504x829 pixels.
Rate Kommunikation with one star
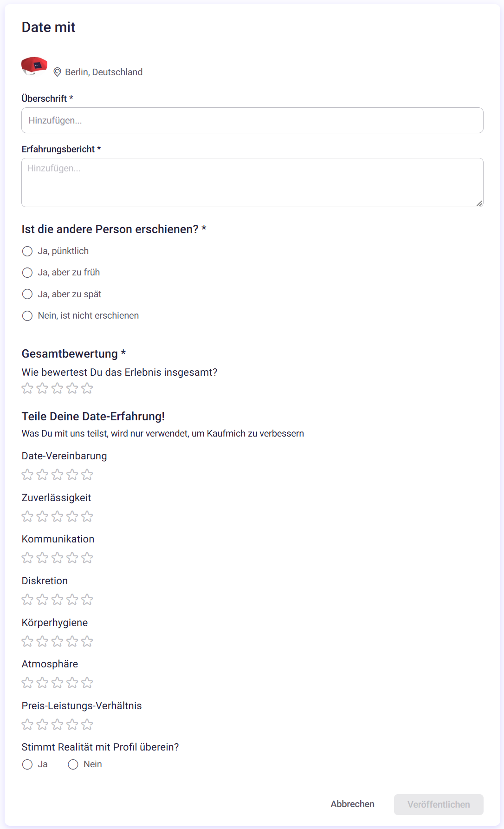point(27,558)
